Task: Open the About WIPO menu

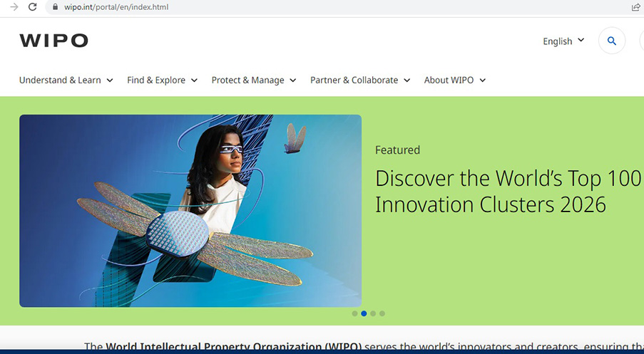Action: point(449,80)
